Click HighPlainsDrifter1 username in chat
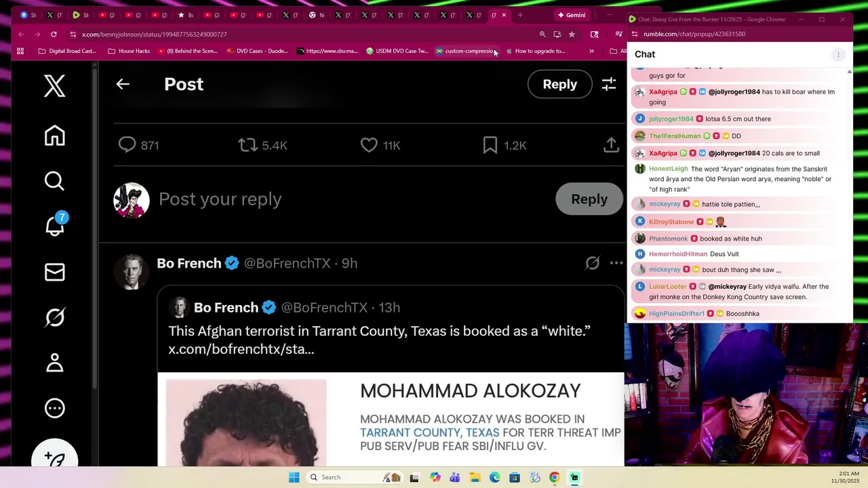 677,313
